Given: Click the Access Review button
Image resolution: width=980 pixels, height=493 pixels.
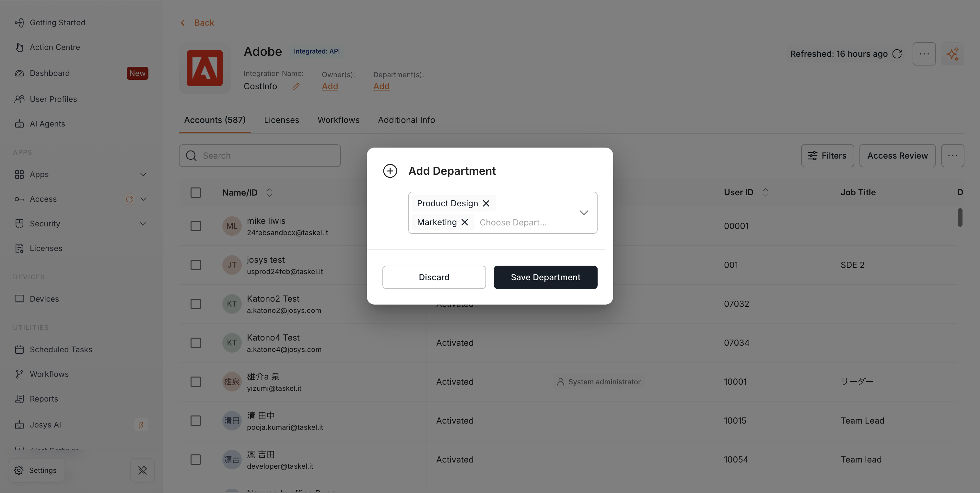Looking at the screenshot, I should (897, 156).
